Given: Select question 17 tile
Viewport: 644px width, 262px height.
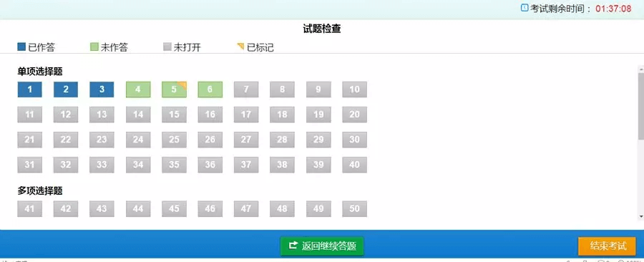Looking at the screenshot, I should tap(246, 115).
